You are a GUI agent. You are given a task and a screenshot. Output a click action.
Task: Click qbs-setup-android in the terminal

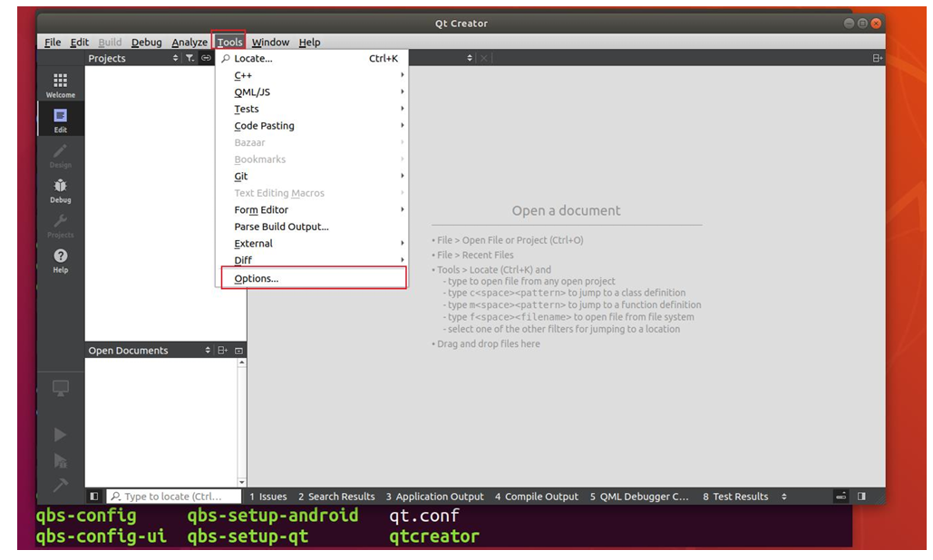[273, 515]
